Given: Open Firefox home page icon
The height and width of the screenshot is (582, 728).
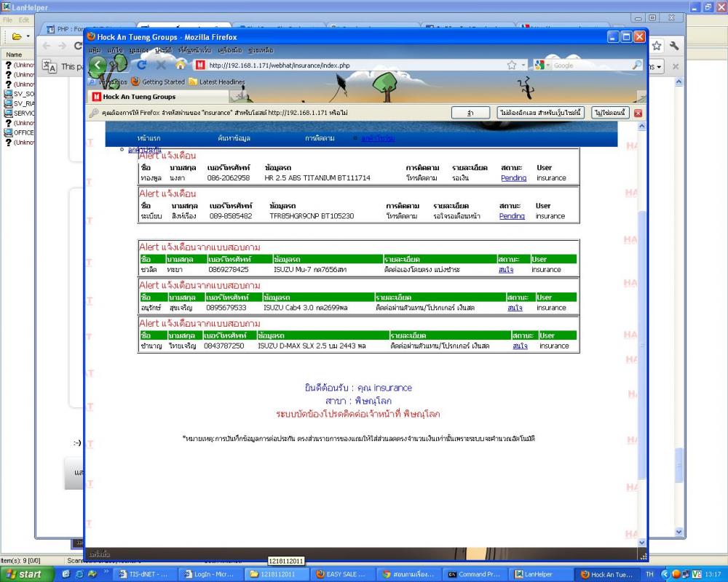Looking at the screenshot, I should pyautogui.click(x=181, y=65).
